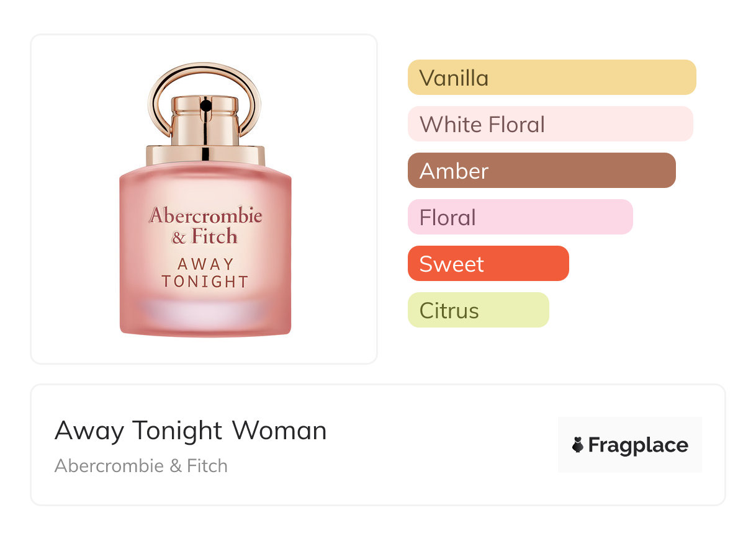Click the Fragplace wordmark text
756x536 pixels.
pyautogui.click(x=637, y=445)
